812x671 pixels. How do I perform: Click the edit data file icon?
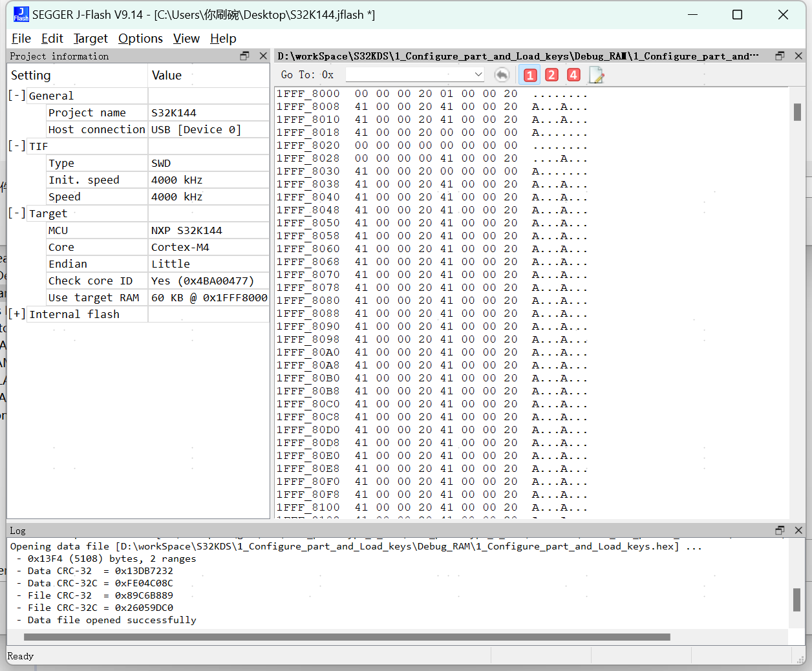(596, 75)
